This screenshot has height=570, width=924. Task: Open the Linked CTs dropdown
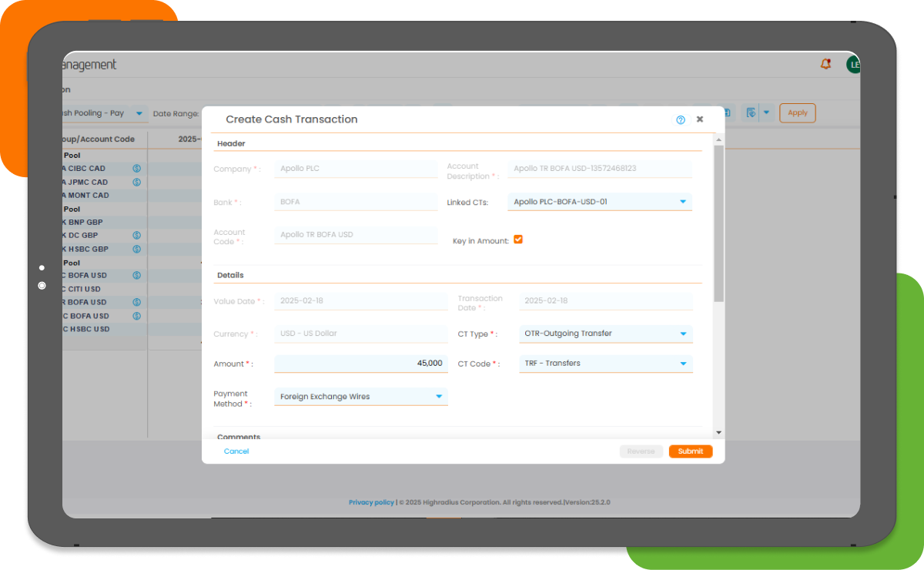[600, 202]
